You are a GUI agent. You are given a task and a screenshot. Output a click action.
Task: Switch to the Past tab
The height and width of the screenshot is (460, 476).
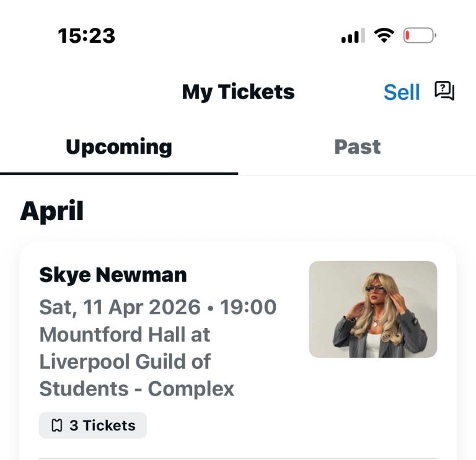(357, 147)
